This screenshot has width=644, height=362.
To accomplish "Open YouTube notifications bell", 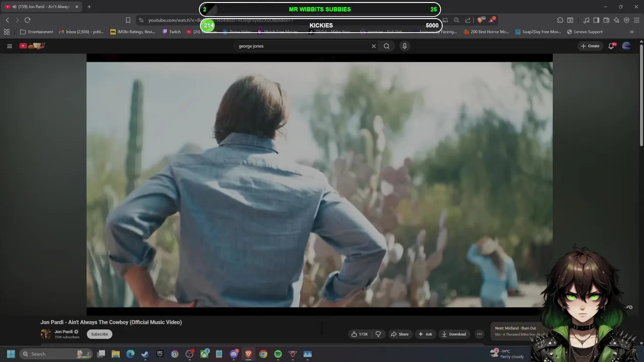I will pos(611,46).
